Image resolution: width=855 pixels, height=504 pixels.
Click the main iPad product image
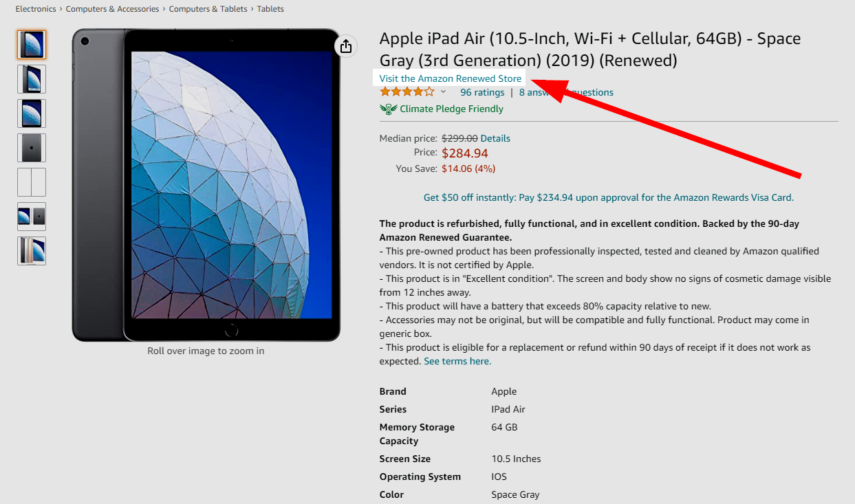tap(206, 185)
